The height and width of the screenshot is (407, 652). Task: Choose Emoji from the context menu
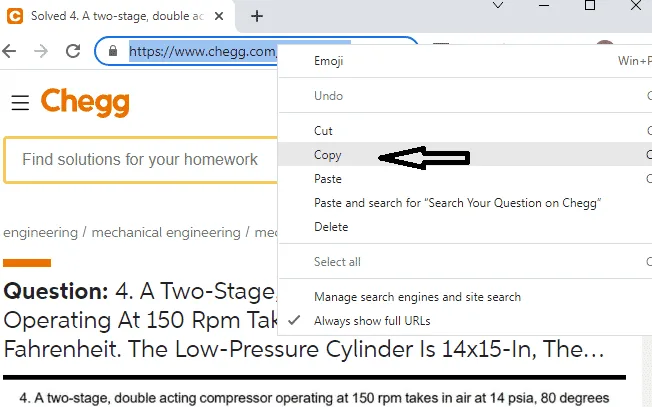(464, 61)
